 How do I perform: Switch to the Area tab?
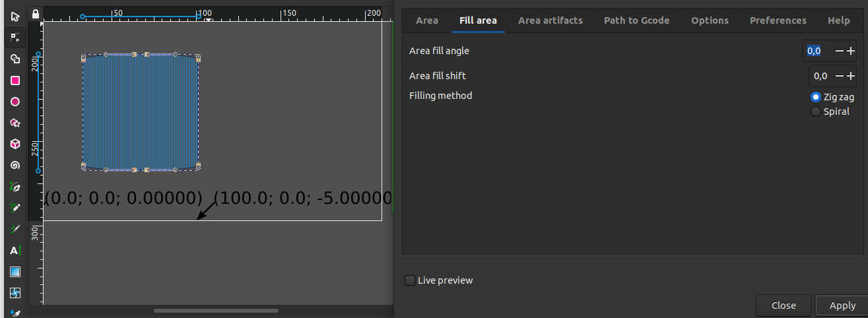point(427,20)
